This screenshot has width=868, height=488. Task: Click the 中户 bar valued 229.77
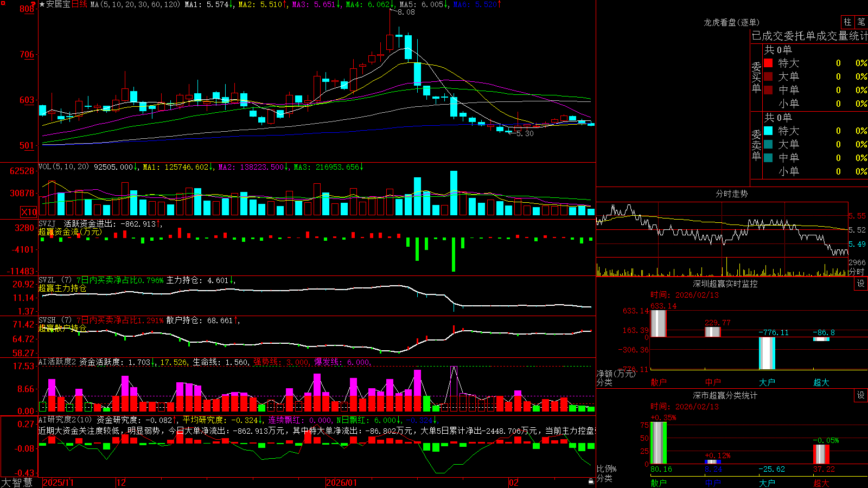click(x=713, y=332)
